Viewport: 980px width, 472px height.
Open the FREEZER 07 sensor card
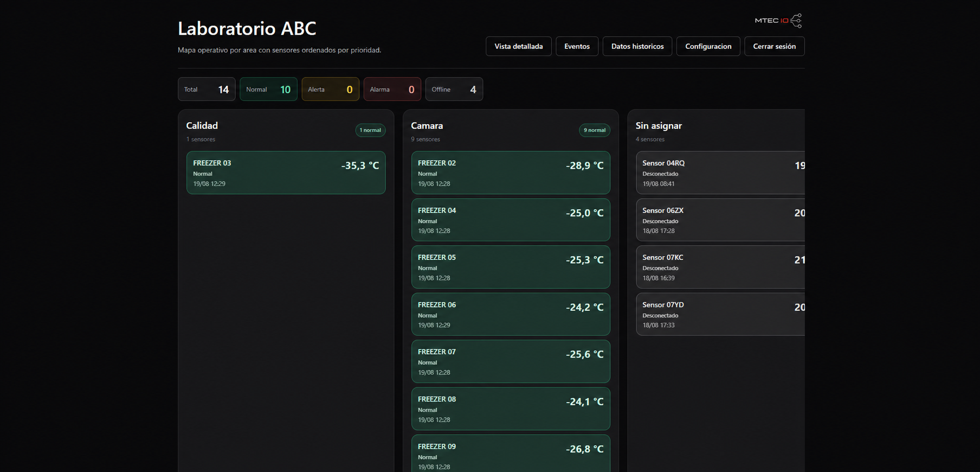(511, 361)
